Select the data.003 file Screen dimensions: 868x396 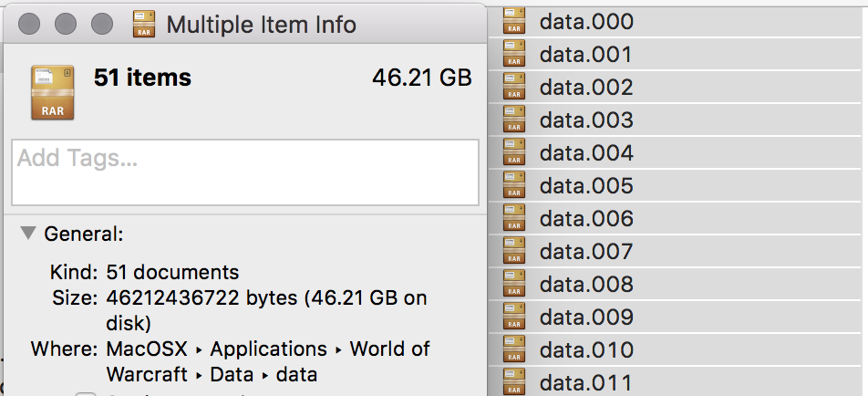[585, 120]
